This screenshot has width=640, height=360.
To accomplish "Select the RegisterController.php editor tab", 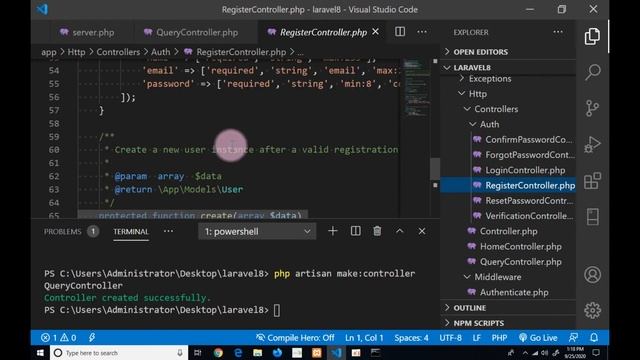I will click(x=323, y=32).
